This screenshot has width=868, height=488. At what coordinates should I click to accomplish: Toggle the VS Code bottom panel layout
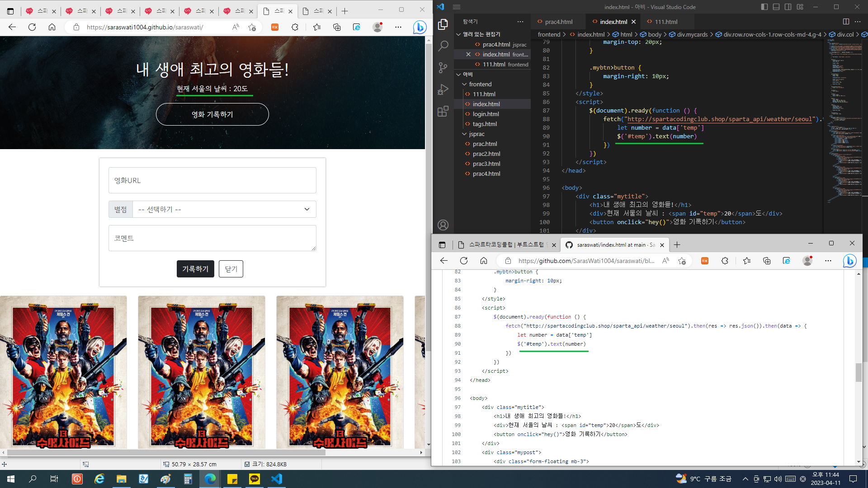[x=776, y=7]
